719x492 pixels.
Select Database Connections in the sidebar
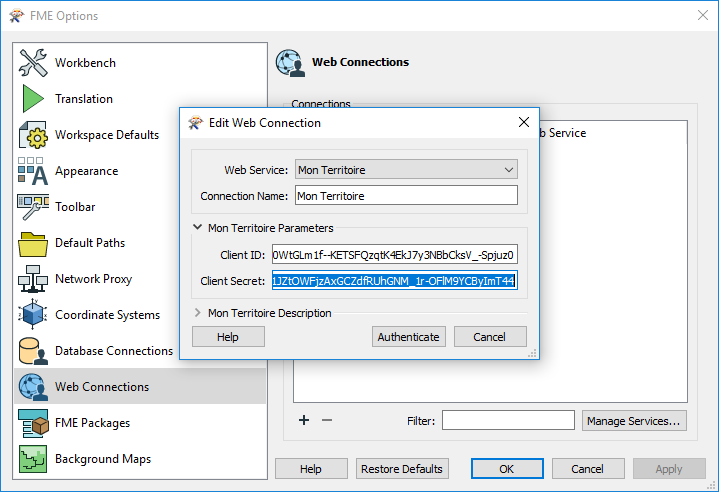(113, 351)
